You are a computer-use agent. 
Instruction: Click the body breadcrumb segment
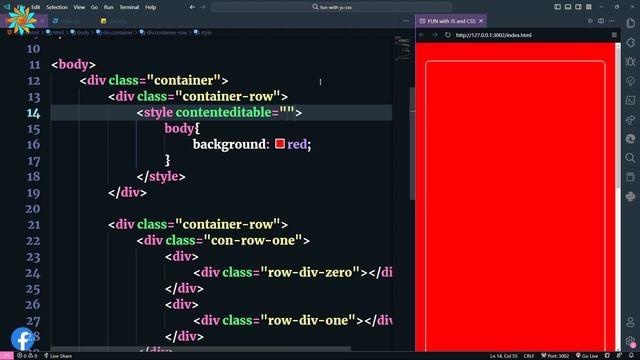80,33
